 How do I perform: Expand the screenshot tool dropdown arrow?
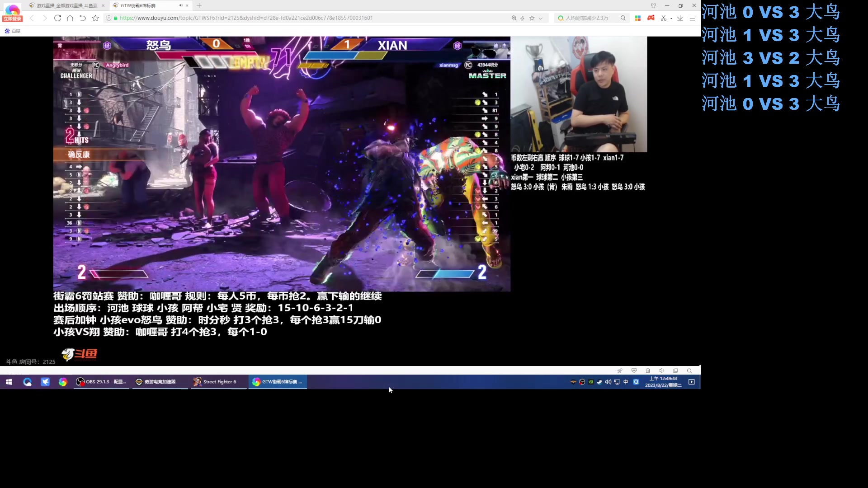click(671, 18)
